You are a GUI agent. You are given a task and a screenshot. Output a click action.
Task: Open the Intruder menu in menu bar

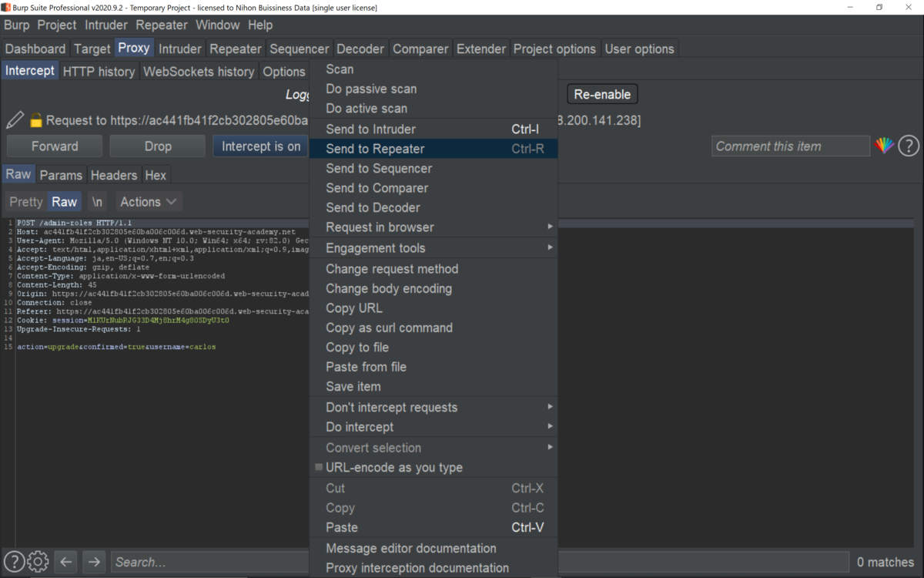(x=106, y=25)
